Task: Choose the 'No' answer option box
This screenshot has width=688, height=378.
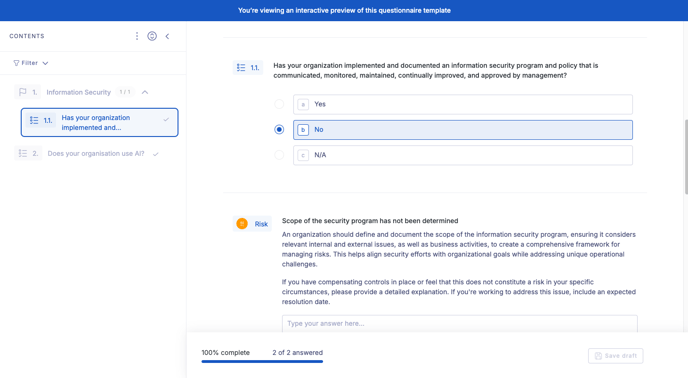Action: (463, 130)
